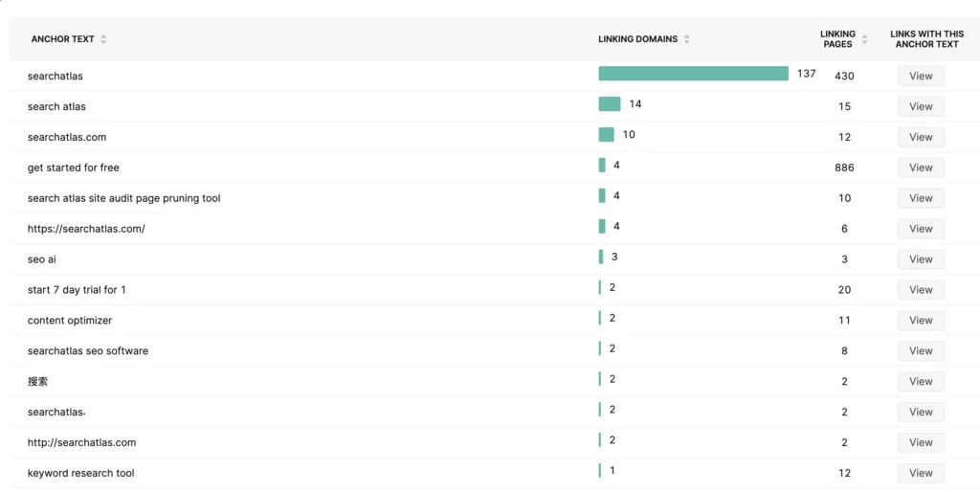Open View for 'https://searchatlas.com/' row

point(921,229)
